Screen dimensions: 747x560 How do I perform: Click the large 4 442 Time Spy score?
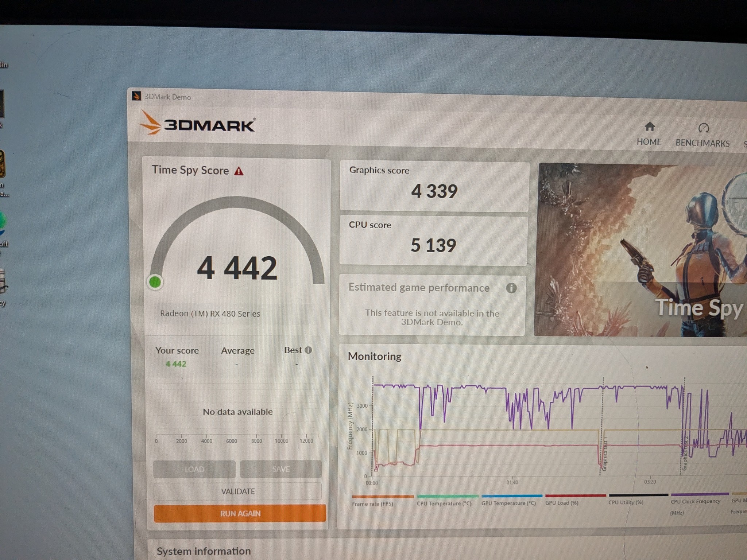click(x=237, y=268)
